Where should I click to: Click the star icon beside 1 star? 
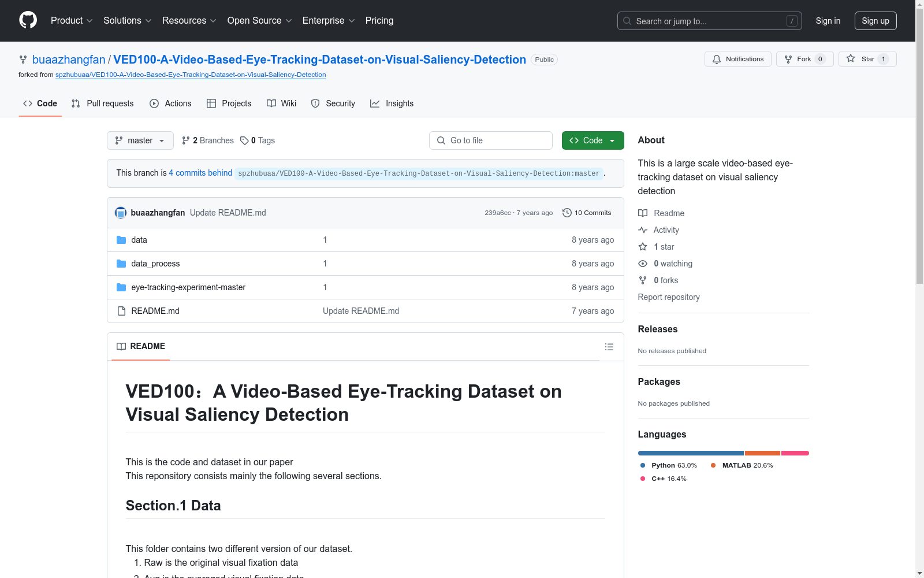pyautogui.click(x=643, y=247)
